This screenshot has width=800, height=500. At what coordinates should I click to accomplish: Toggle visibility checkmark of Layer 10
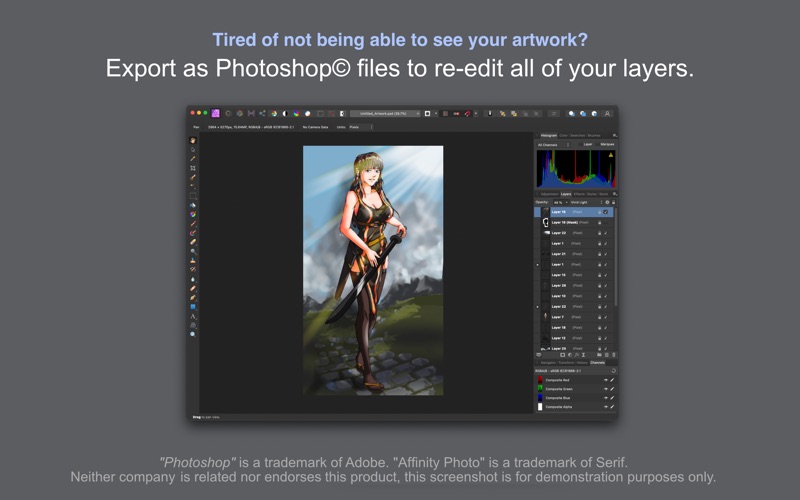click(x=606, y=296)
